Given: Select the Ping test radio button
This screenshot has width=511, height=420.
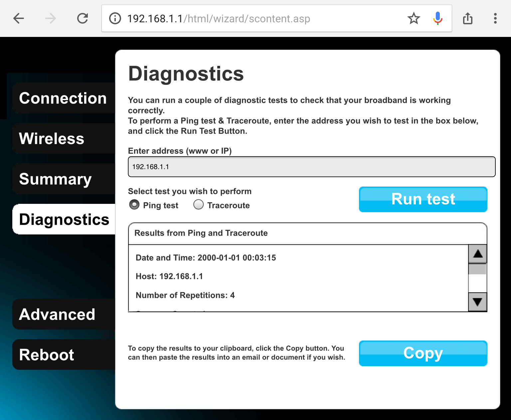Looking at the screenshot, I should coord(134,205).
